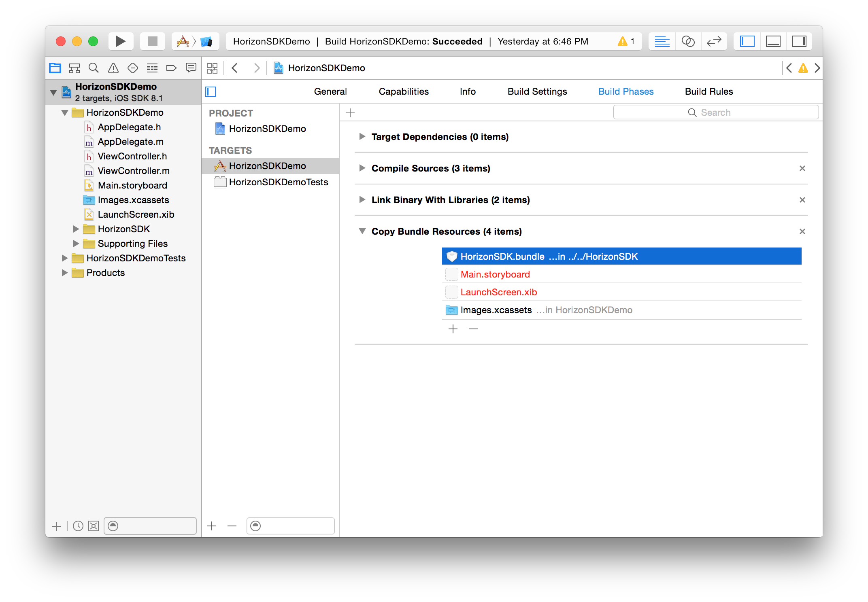868x602 pixels.
Task: Collapse Copy Bundle Resources section
Action: click(x=362, y=231)
